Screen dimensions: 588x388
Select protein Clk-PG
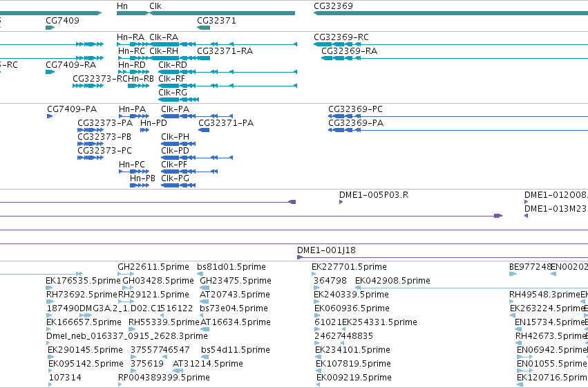tap(175, 178)
